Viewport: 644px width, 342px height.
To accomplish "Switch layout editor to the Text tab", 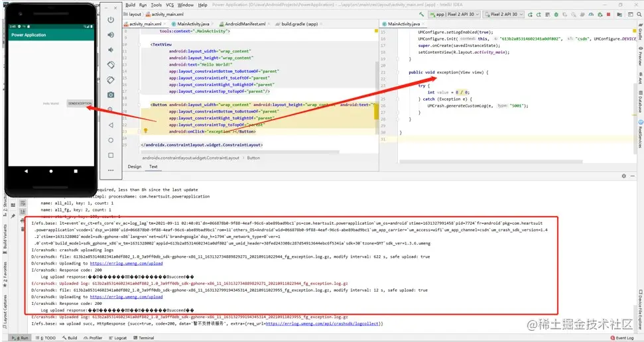I will [153, 166].
